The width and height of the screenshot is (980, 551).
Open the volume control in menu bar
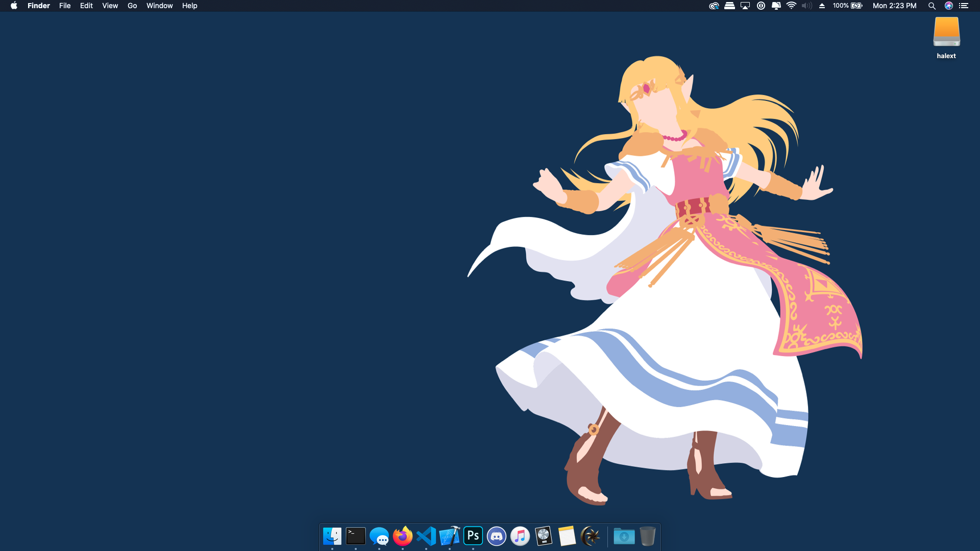tap(807, 6)
